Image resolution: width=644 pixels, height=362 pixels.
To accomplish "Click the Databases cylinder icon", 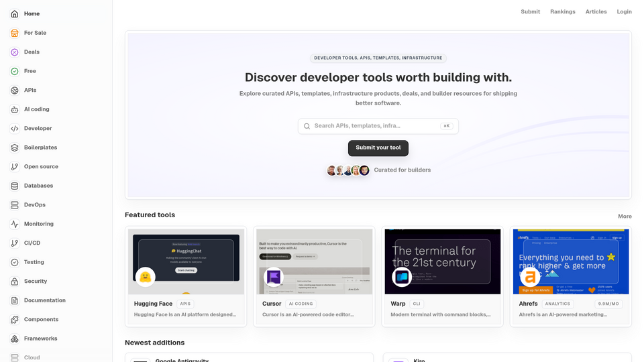I will [x=14, y=186].
